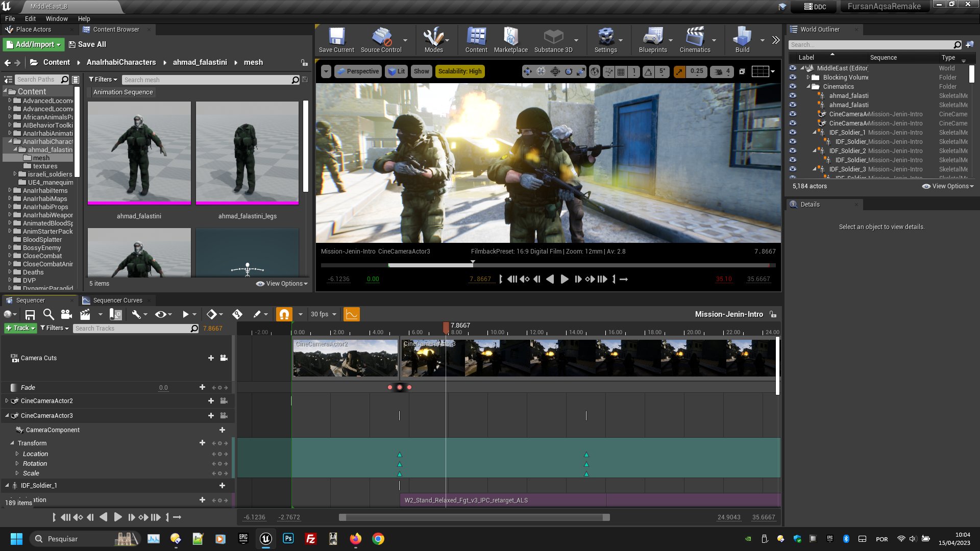Click the camera icon on Camera Cuts track
980x551 pixels.
(x=224, y=358)
